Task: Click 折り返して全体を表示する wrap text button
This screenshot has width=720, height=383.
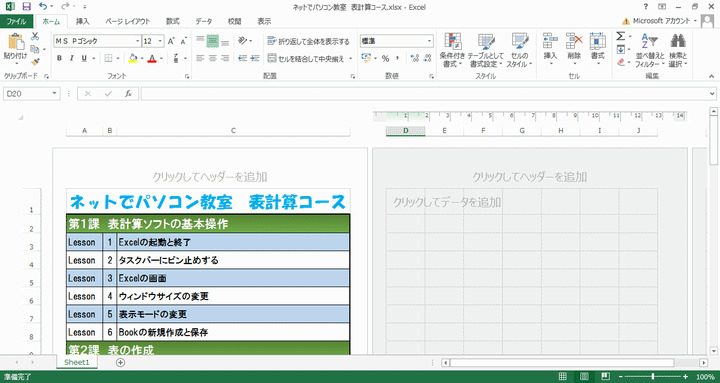Action: pyautogui.click(x=309, y=41)
